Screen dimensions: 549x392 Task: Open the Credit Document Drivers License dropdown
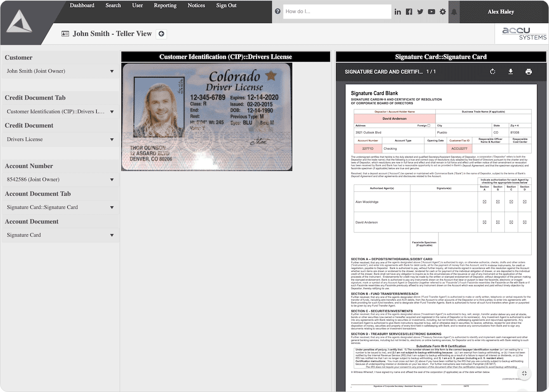tap(60, 139)
